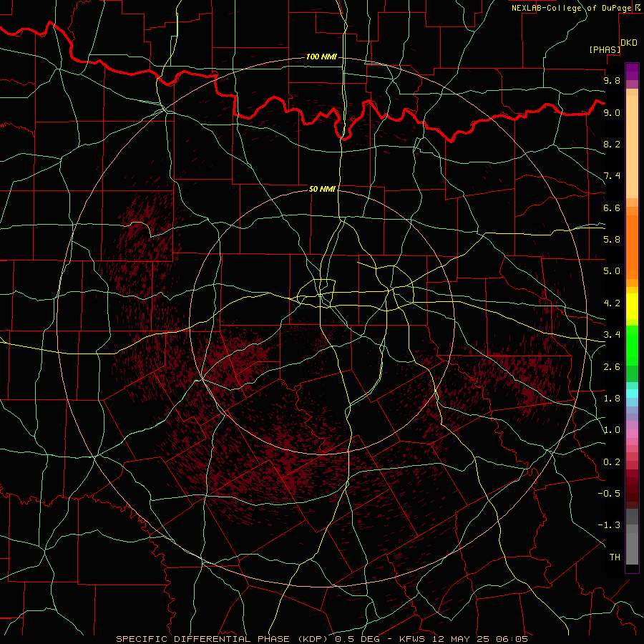Click the TH threshold label on the scale
Screen dimensions: 644x644
[615, 557]
